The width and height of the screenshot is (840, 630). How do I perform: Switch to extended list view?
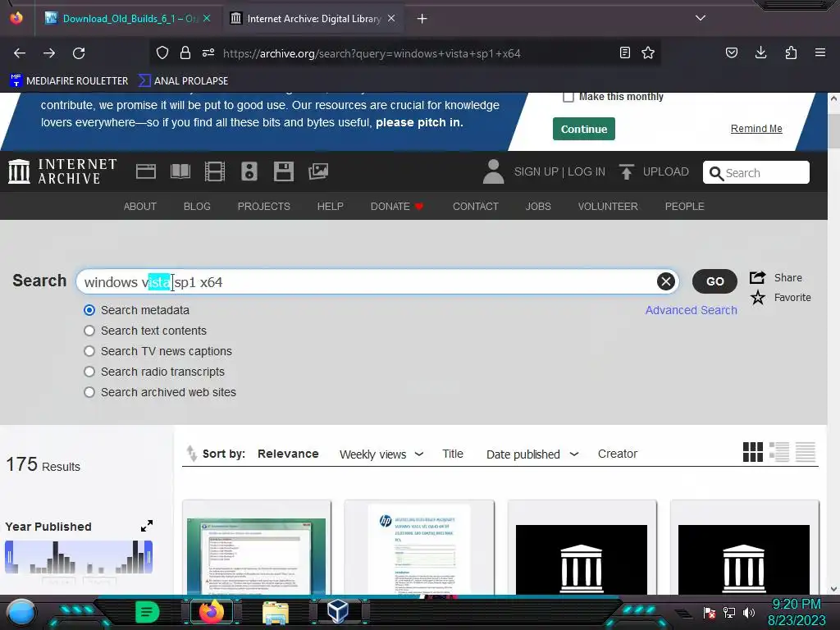tap(779, 452)
